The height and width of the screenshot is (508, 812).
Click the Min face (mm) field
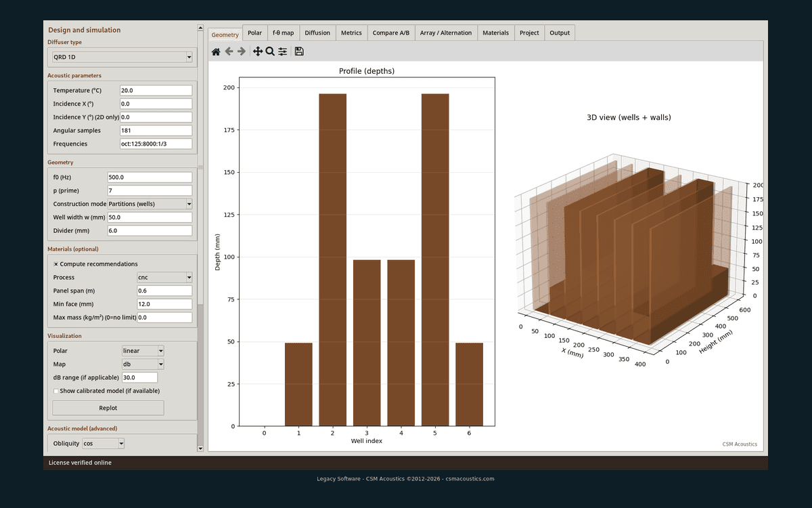[x=164, y=304]
